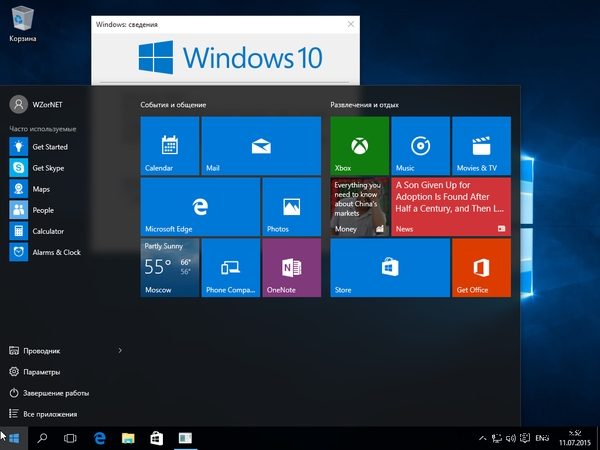This screenshot has height=450, width=600.
Task: Open the clock showing 11.07.2015
Action: [575, 439]
